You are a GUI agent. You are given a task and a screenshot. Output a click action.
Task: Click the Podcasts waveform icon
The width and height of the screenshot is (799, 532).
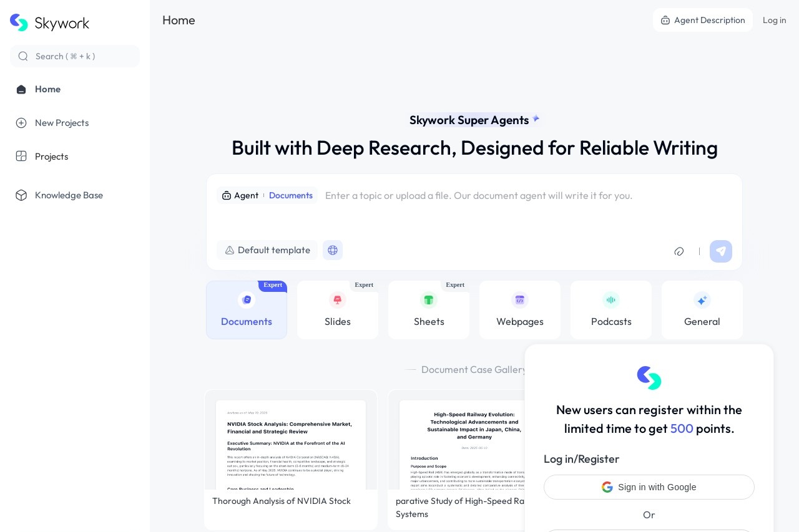611,300
